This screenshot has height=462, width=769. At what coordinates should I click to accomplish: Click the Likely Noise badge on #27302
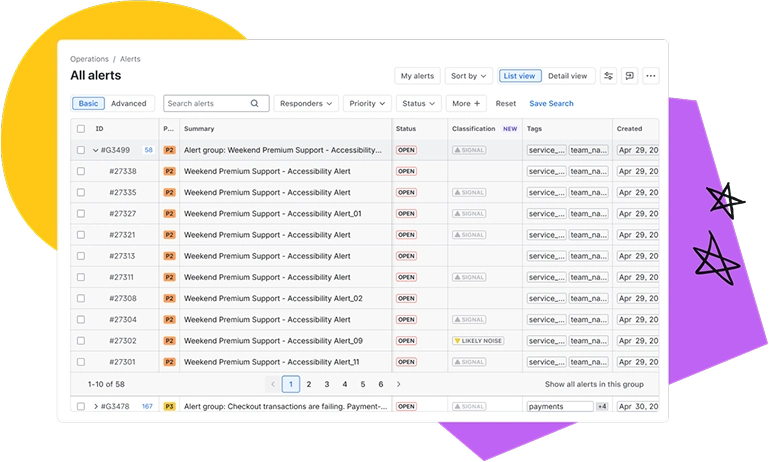[x=477, y=341]
